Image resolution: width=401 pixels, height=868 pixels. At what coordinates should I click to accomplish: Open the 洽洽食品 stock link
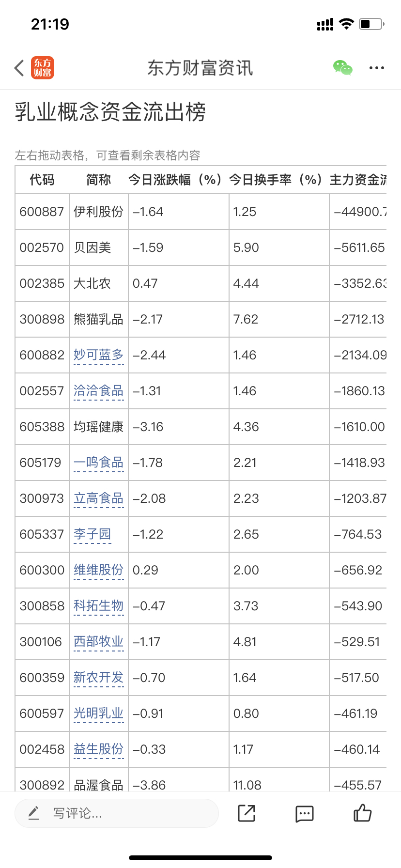99,391
